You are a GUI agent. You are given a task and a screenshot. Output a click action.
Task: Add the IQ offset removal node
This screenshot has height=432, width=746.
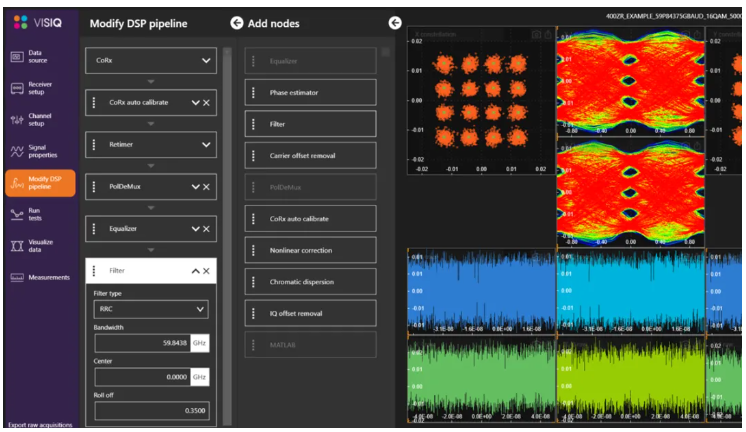(311, 314)
